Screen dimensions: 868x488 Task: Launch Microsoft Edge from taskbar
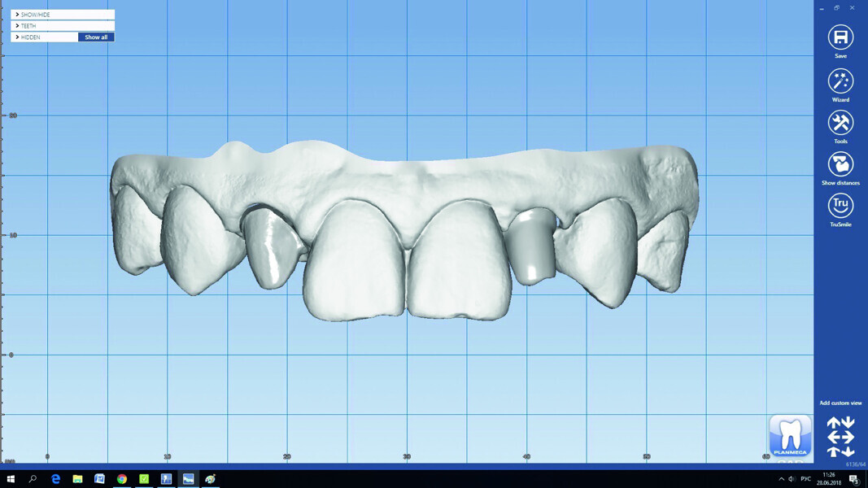pyautogui.click(x=55, y=479)
